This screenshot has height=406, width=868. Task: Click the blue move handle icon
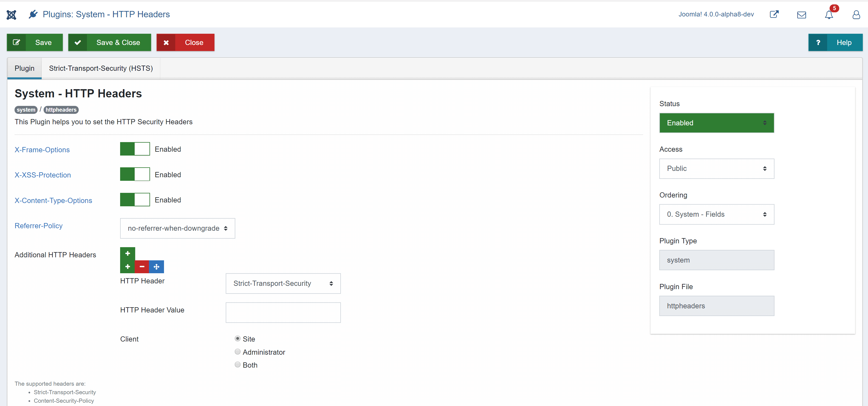[156, 267]
